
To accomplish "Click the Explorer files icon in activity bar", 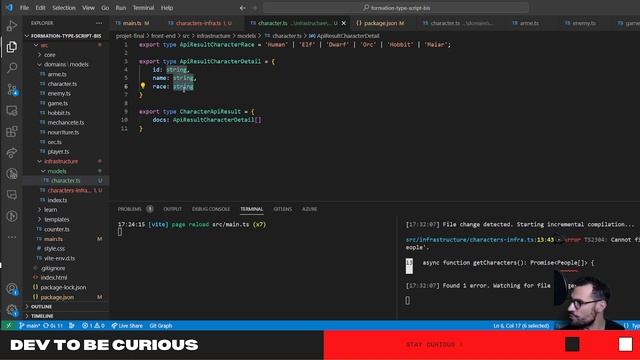I will (11, 47).
